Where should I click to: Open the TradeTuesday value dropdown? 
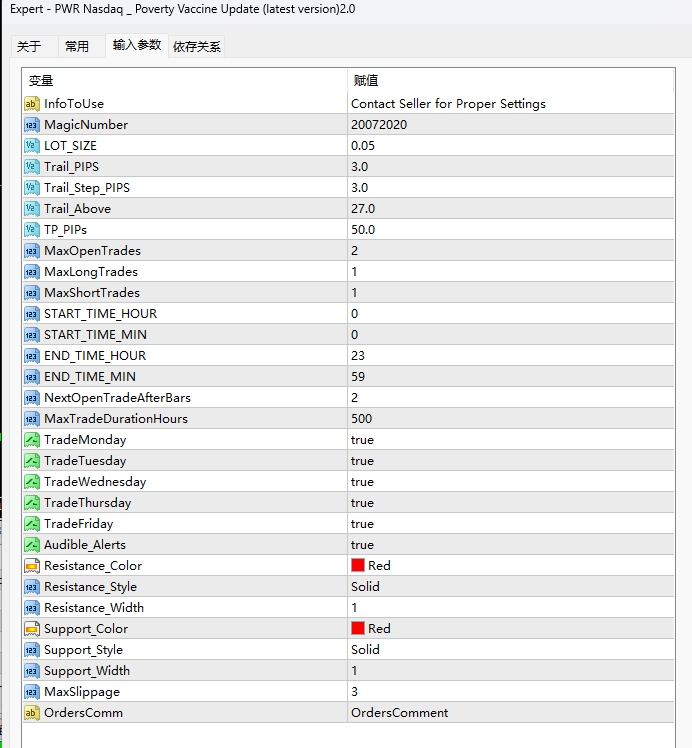[362, 461]
